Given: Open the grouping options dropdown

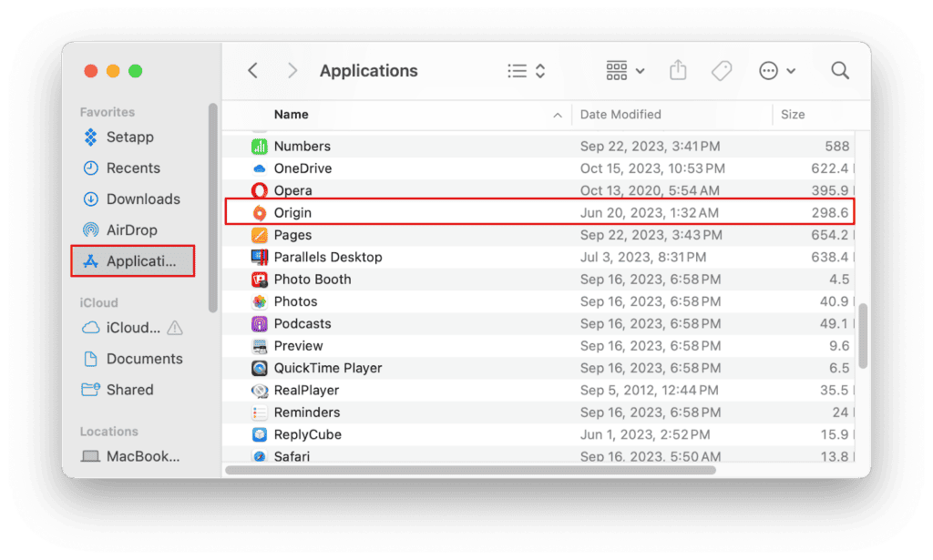Looking at the screenshot, I should [x=624, y=70].
